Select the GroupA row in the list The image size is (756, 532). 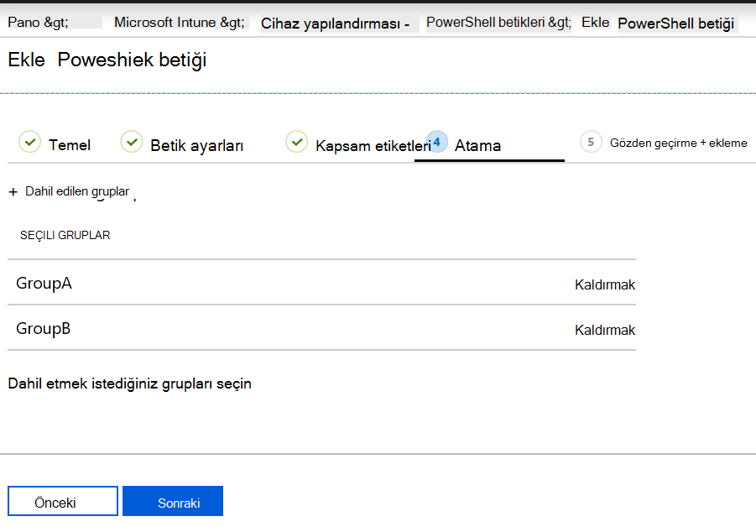(x=44, y=283)
